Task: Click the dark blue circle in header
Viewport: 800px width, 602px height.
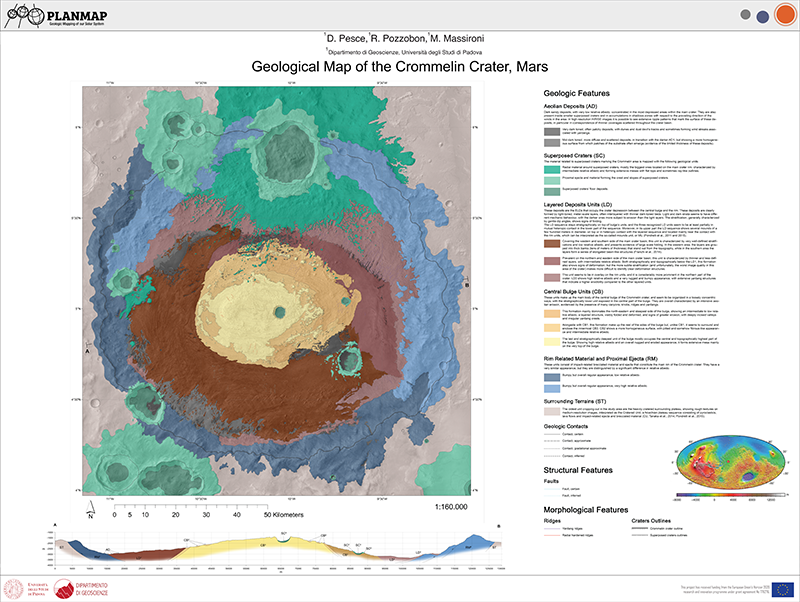Action: click(763, 17)
